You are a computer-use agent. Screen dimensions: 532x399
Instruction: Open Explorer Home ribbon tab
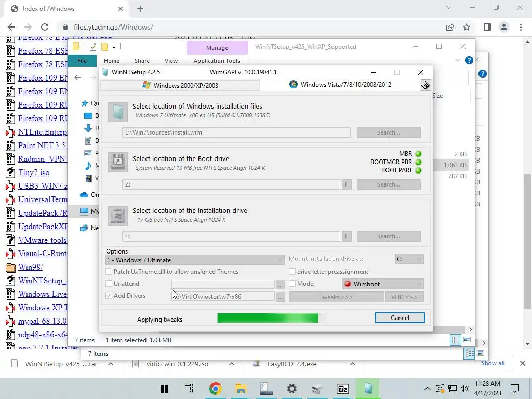[112, 61]
